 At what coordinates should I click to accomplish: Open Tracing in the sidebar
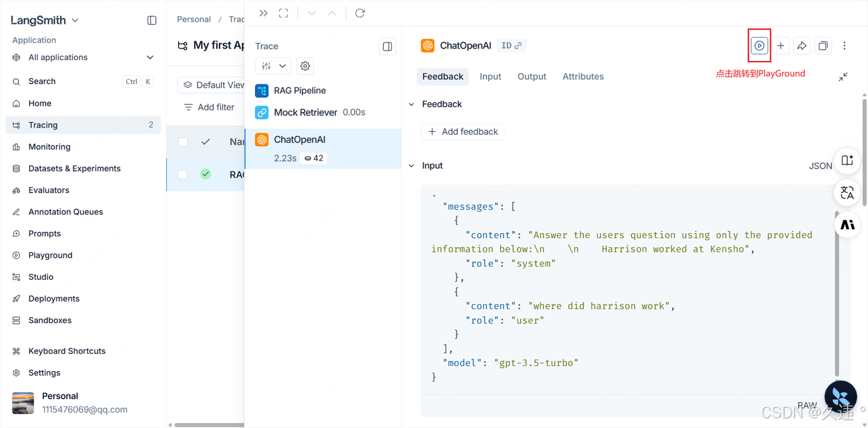click(83, 125)
